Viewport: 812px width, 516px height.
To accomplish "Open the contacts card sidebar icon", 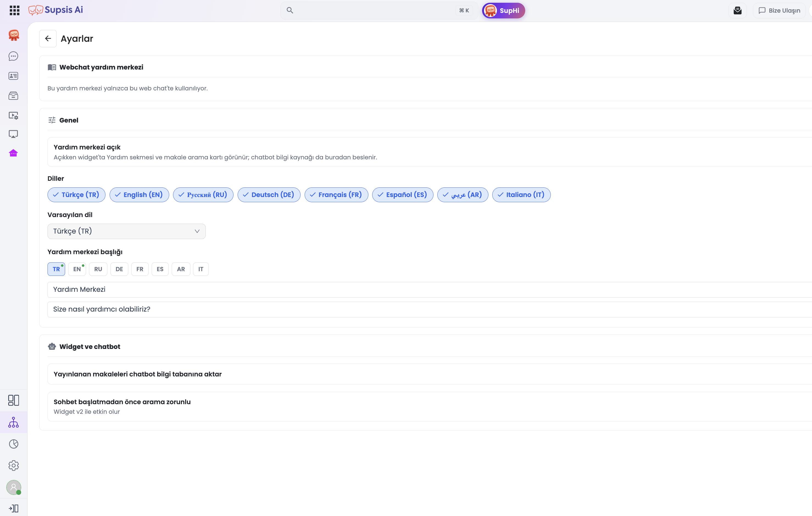I will pyautogui.click(x=13, y=76).
